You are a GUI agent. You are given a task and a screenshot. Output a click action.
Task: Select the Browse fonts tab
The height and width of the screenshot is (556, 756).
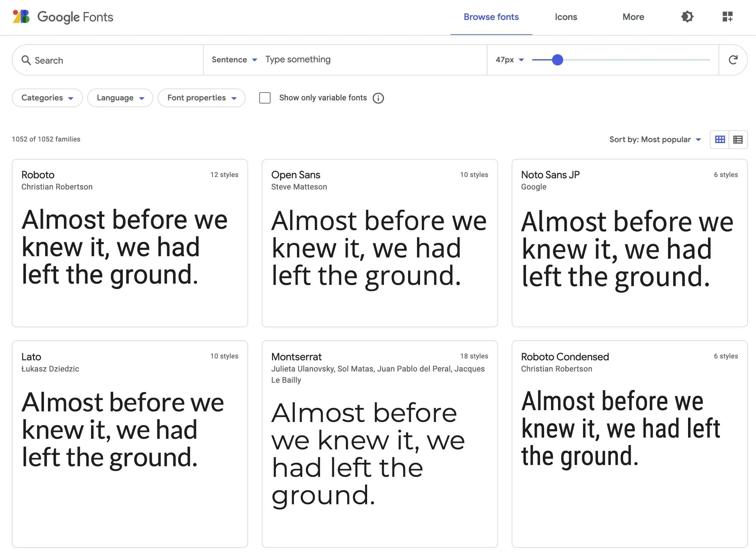(491, 17)
